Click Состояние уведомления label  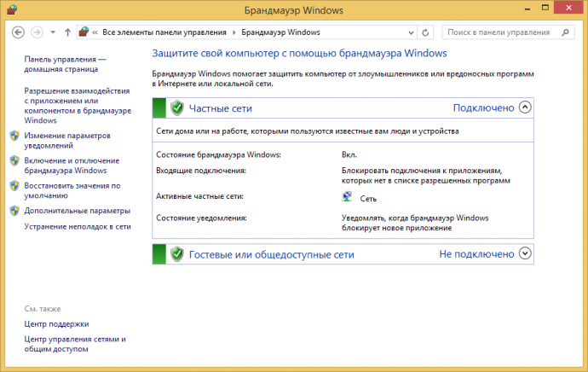(201, 218)
